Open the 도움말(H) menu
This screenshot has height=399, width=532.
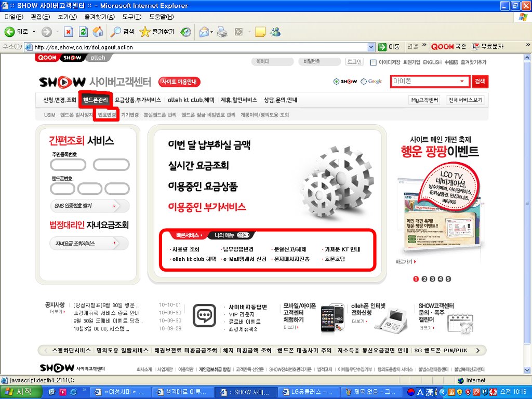coord(162,17)
